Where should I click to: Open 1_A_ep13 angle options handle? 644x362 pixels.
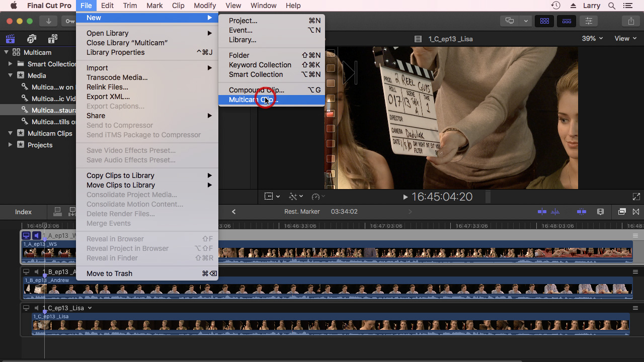click(x=635, y=235)
